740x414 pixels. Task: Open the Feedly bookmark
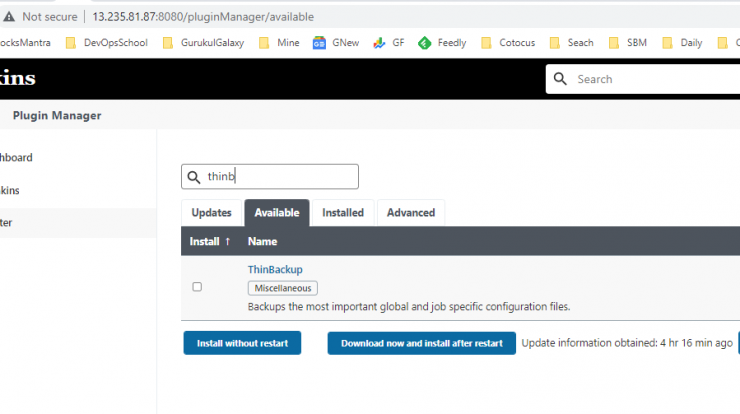coord(442,43)
